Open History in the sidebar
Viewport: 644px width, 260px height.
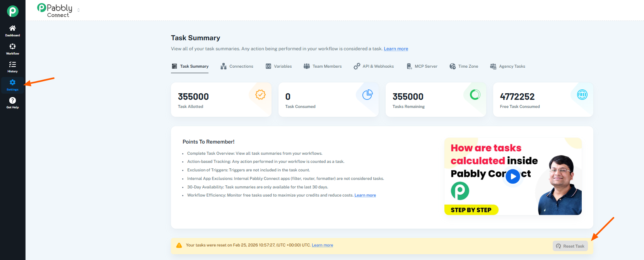coord(12,67)
